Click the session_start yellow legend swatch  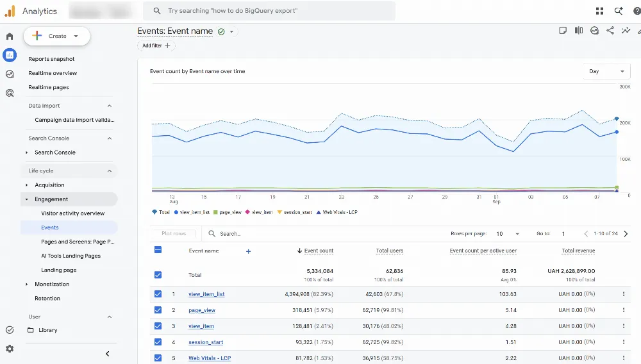coord(279,212)
